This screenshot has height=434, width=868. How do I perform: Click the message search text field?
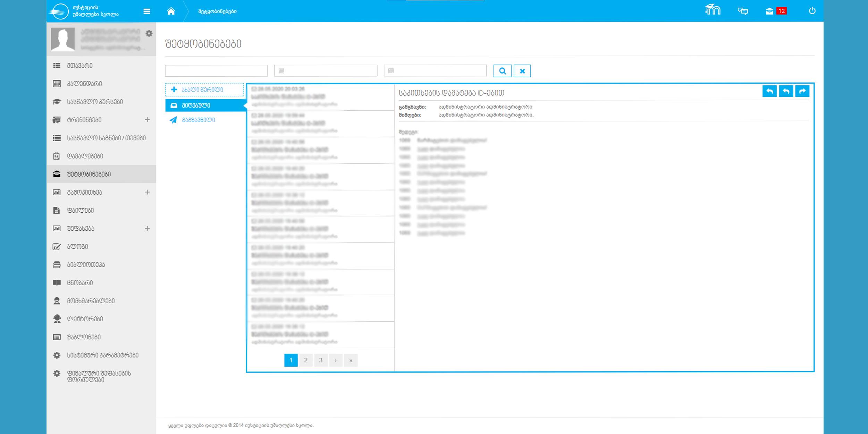tap(216, 71)
